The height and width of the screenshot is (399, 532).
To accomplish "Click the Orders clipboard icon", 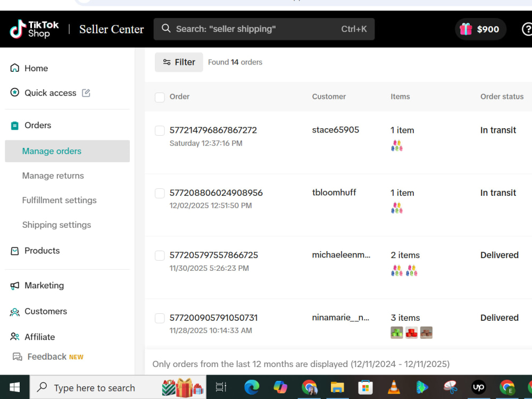I will click(14, 126).
